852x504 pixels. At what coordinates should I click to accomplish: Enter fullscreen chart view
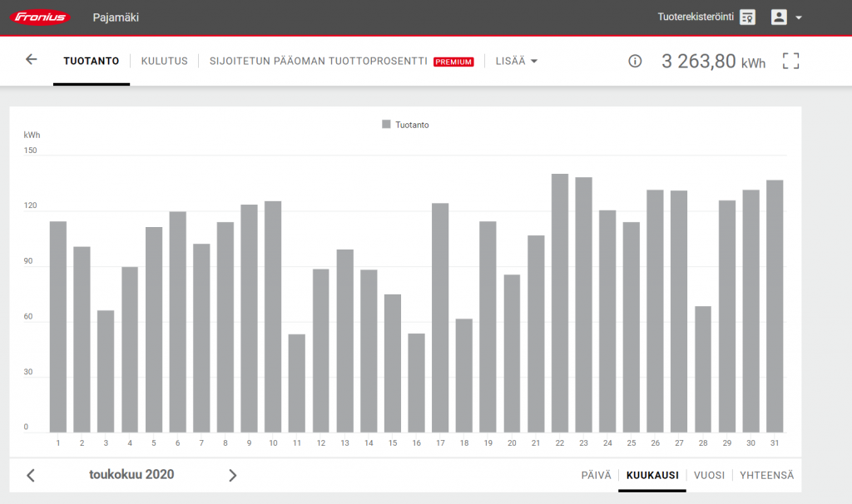coord(790,61)
